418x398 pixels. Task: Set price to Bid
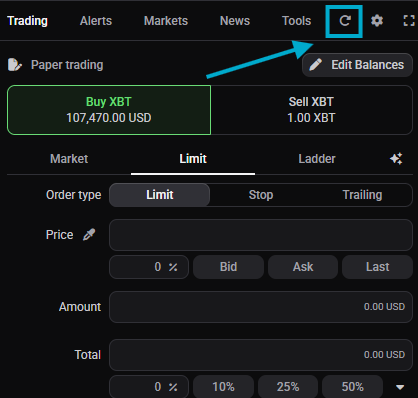228,267
